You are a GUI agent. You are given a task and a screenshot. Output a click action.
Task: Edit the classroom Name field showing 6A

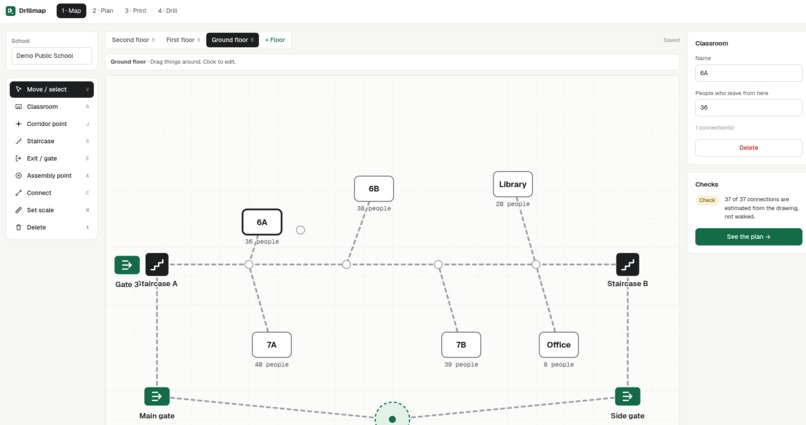748,73
